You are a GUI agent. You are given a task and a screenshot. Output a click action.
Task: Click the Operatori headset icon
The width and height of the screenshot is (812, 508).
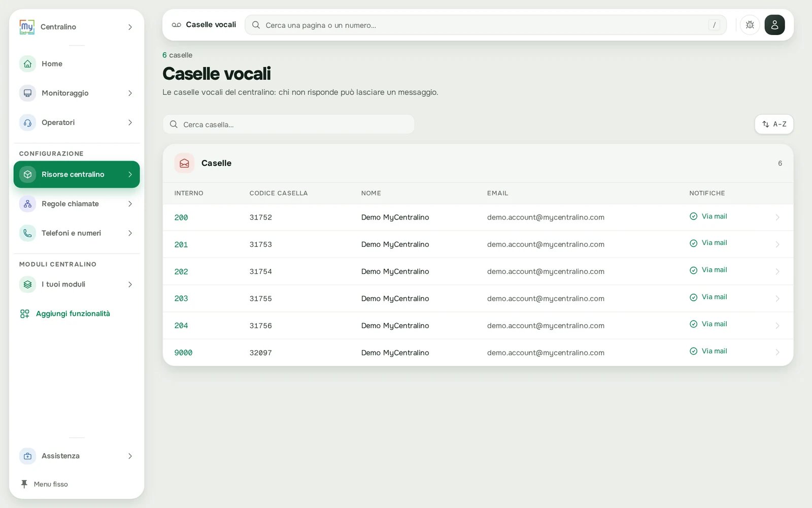27,122
